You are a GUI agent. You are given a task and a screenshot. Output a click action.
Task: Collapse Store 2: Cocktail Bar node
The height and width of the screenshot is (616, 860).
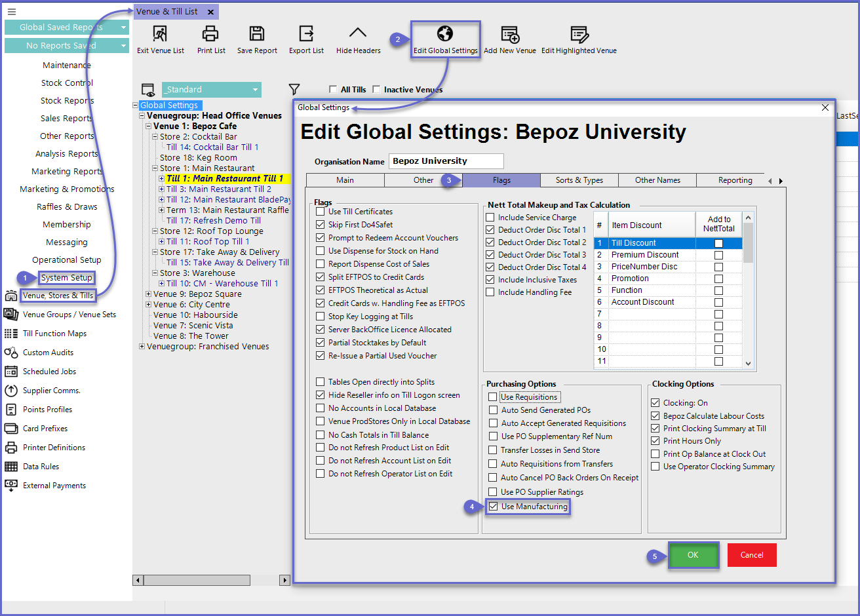coord(155,137)
